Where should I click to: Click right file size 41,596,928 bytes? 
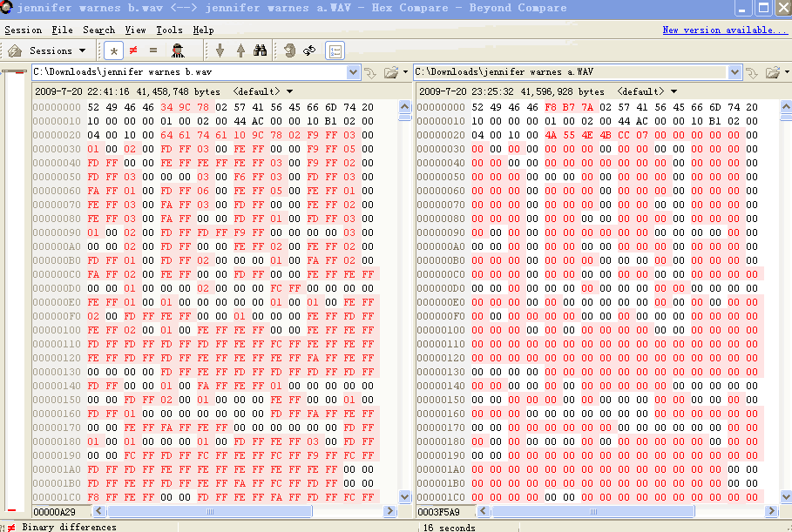click(562, 92)
